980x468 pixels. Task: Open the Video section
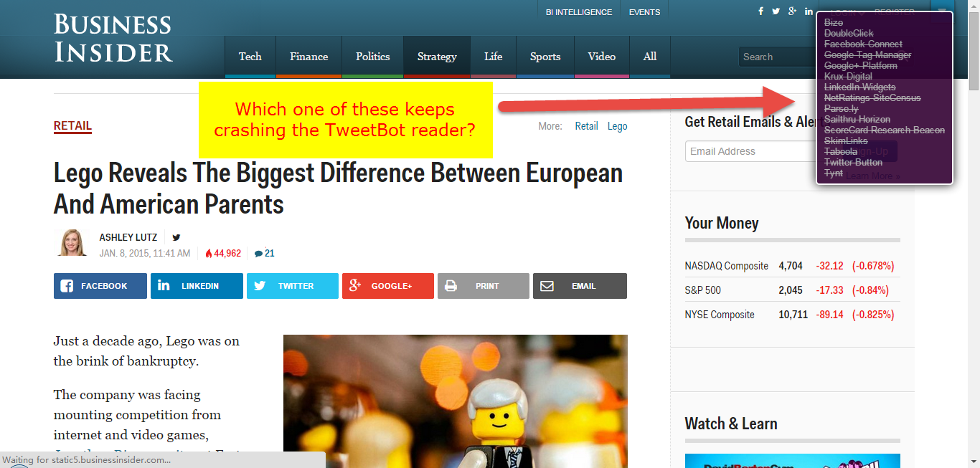602,57
